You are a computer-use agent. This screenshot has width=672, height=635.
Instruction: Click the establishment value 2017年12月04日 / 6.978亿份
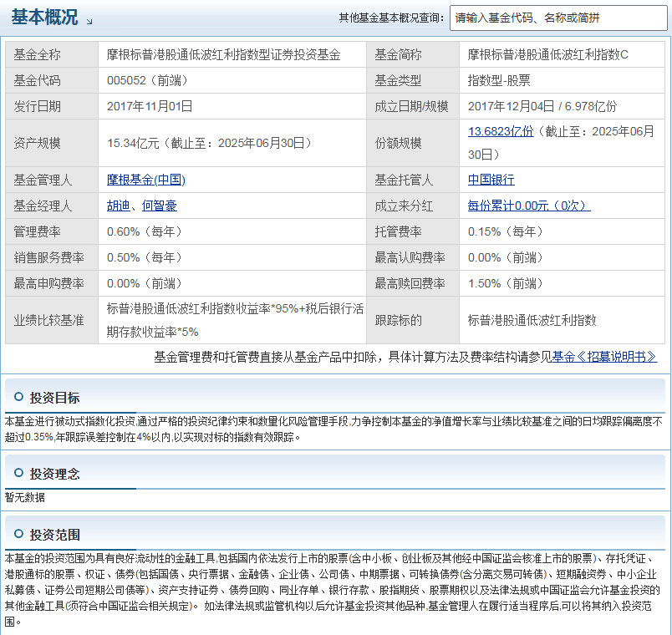[x=542, y=106]
